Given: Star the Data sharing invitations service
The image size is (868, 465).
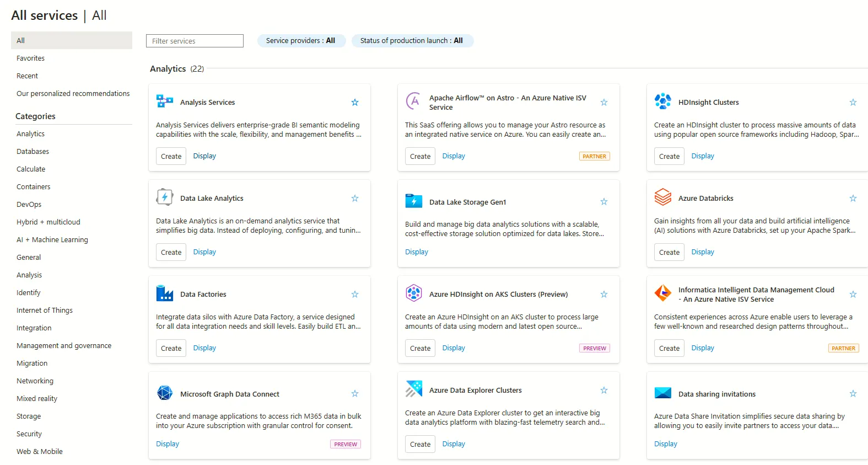Looking at the screenshot, I should pos(853,393).
